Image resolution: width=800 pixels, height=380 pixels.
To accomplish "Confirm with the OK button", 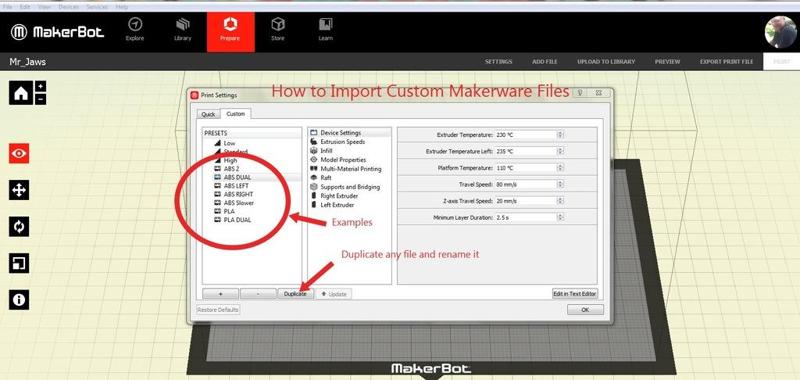I will click(x=585, y=310).
